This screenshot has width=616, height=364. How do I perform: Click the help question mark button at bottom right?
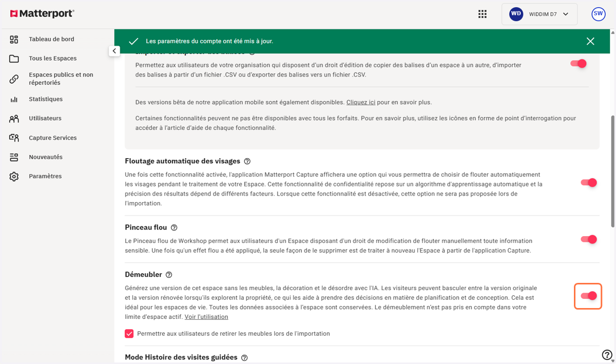tap(607, 355)
